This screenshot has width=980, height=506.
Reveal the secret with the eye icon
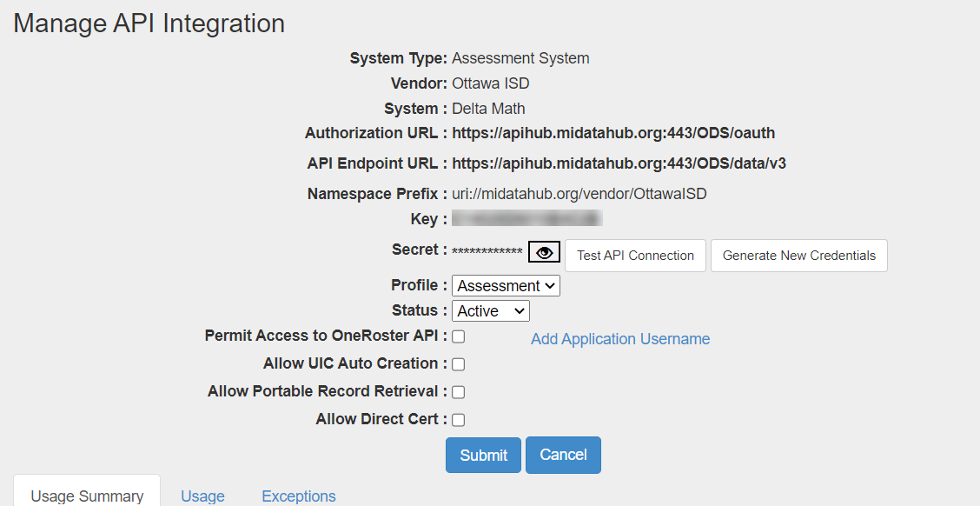(x=545, y=253)
